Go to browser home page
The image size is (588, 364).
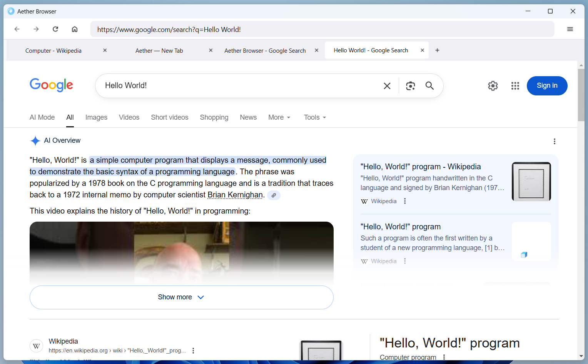[x=75, y=29]
